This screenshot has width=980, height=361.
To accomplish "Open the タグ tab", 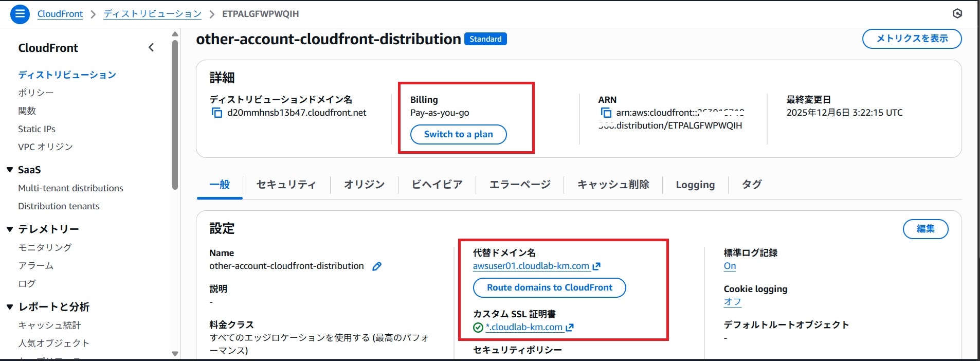I will pyautogui.click(x=752, y=185).
